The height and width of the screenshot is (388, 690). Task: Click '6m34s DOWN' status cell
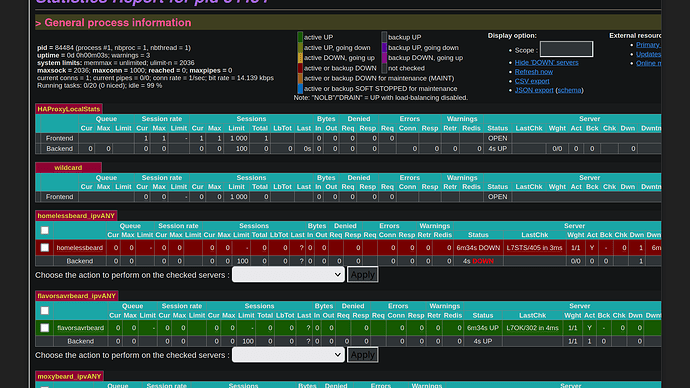point(478,248)
